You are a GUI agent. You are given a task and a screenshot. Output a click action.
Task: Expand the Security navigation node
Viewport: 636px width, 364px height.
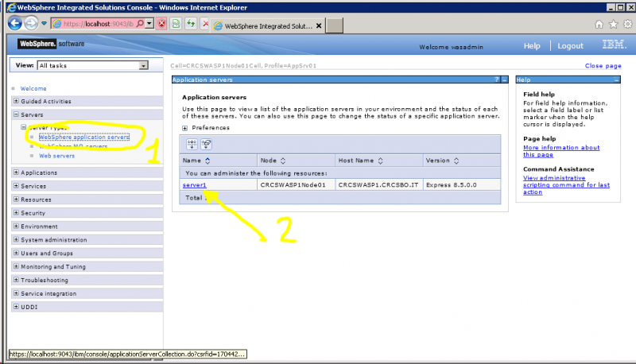point(17,213)
